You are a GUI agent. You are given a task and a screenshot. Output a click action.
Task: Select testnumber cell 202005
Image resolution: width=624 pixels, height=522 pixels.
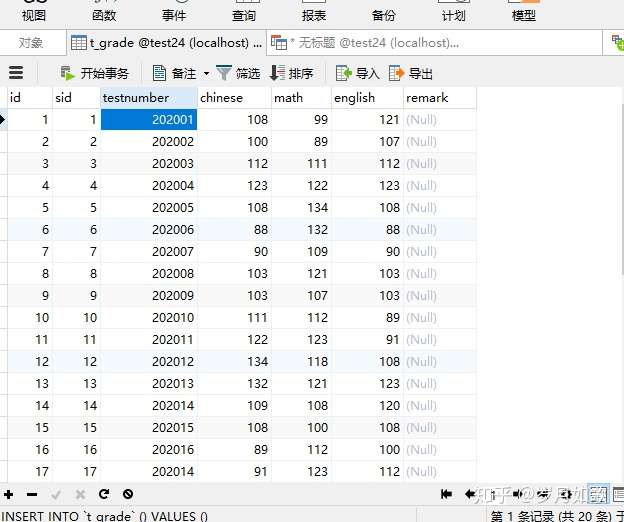point(149,208)
